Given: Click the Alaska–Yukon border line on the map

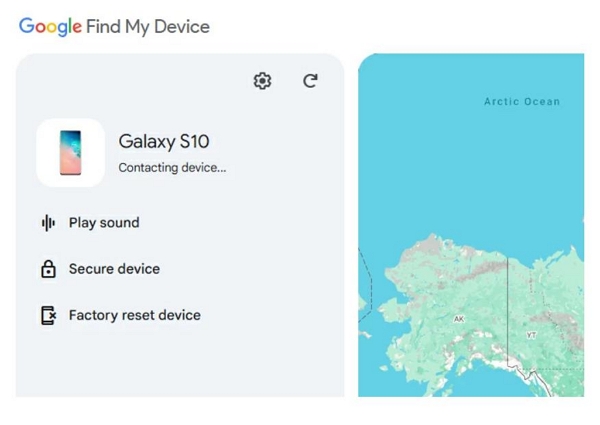Looking at the screenshot, I should coord(508,300).
